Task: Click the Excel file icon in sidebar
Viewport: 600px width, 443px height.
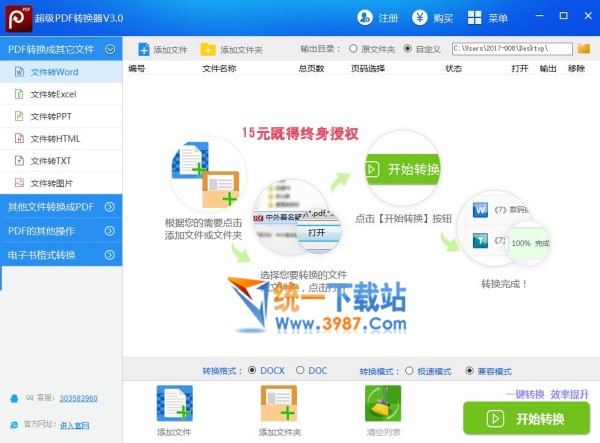Action: 19,94
